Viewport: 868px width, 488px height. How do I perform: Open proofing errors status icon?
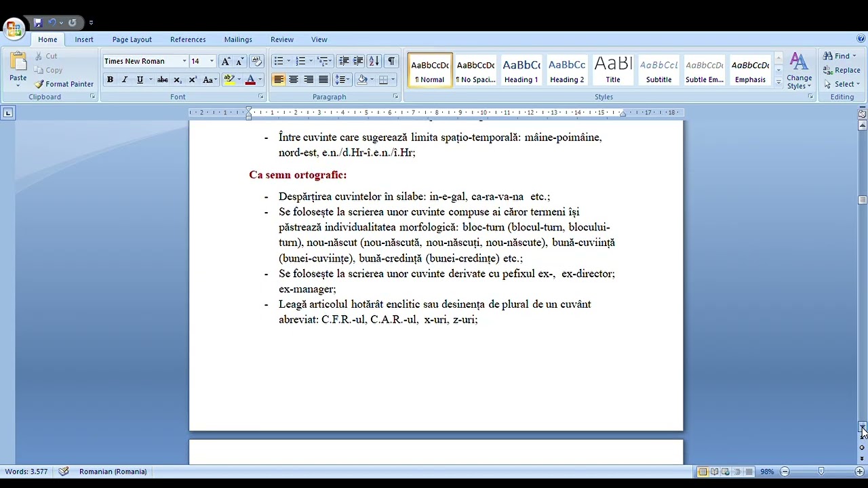coord(64,472)
